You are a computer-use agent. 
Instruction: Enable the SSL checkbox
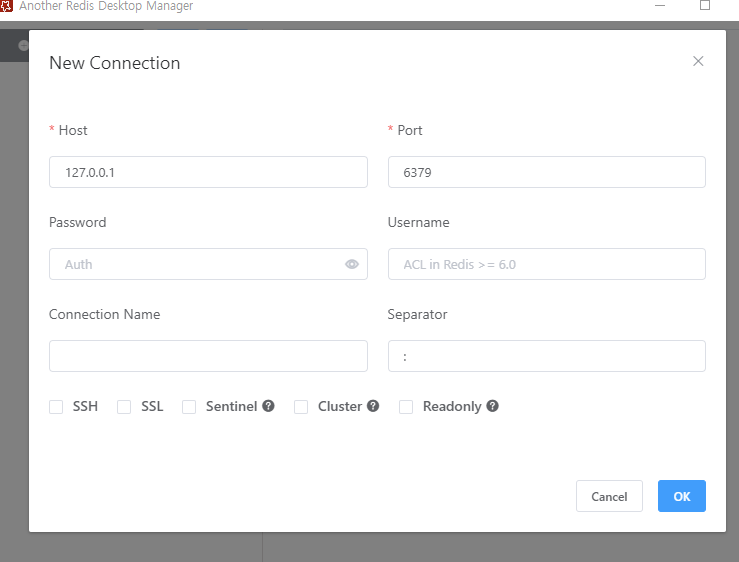coord(124,406)
